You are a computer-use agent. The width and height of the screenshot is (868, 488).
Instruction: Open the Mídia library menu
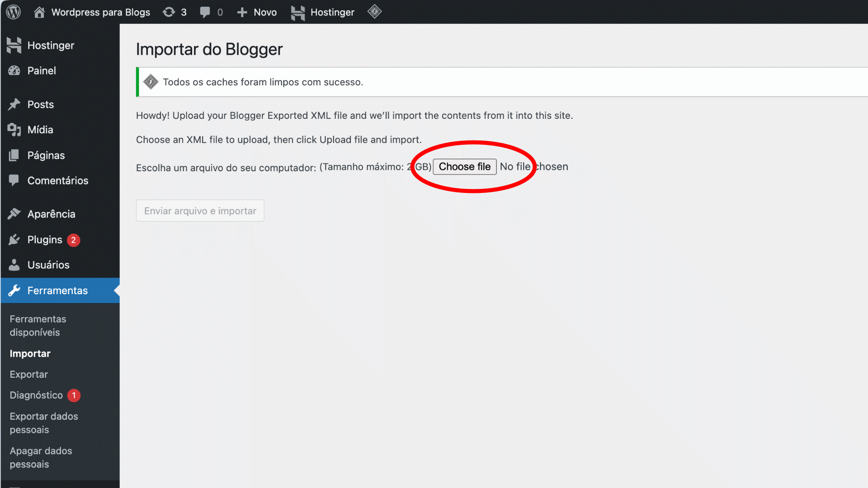coord(40,130)
